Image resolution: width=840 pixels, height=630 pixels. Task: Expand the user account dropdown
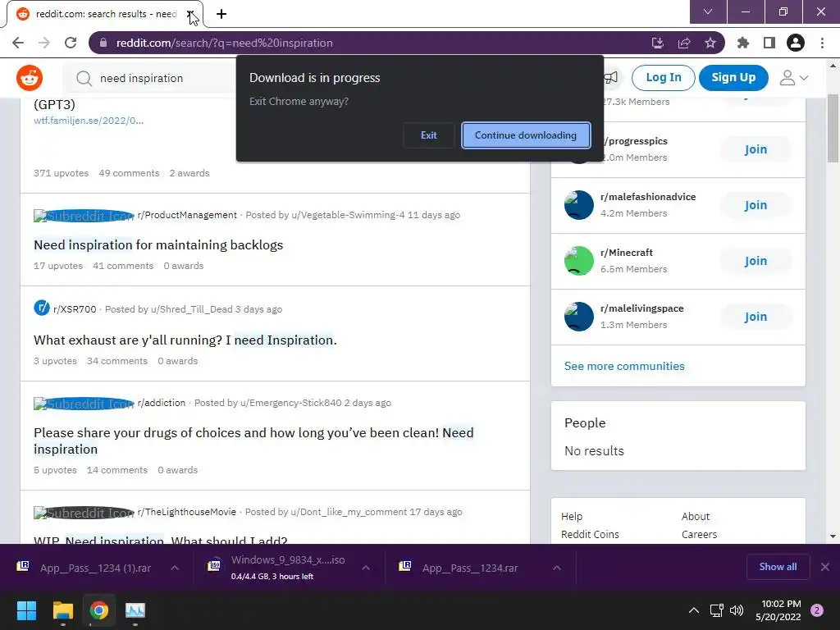793,78
